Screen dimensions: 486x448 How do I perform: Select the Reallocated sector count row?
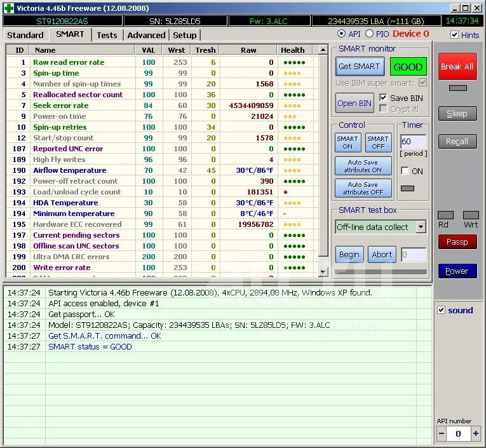(163, 95)
